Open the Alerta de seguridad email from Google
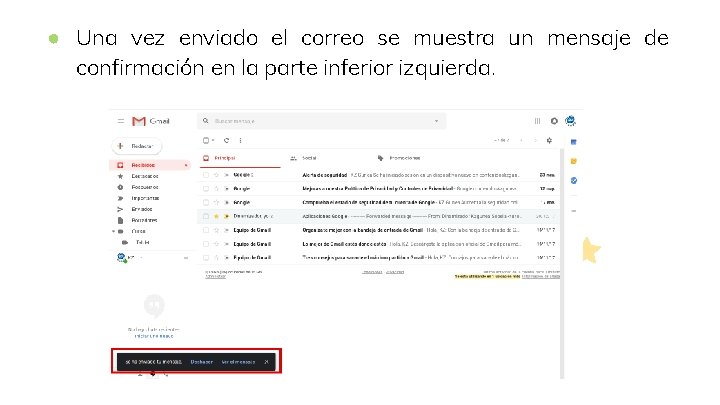Viewport: 720px width, 405px height. click(x=380, y=175)
